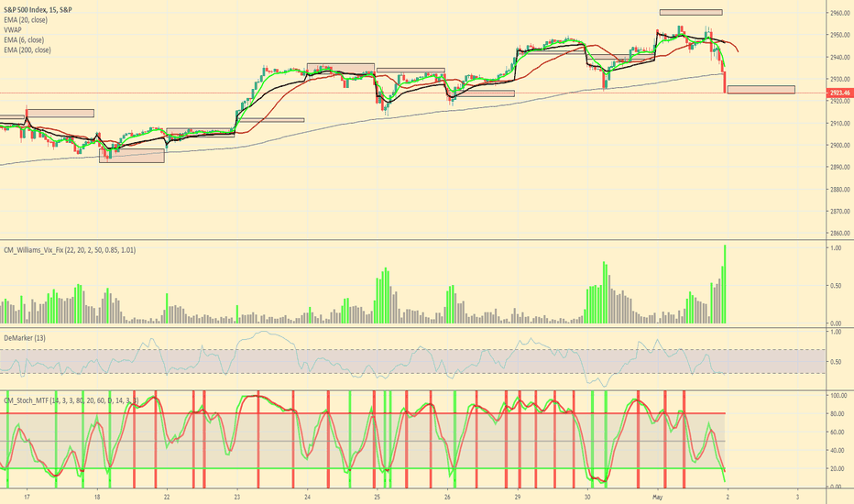Click the 60.00 label on Stoch axis
Screen dimensions: 854x504
click(x=838, y=433)
